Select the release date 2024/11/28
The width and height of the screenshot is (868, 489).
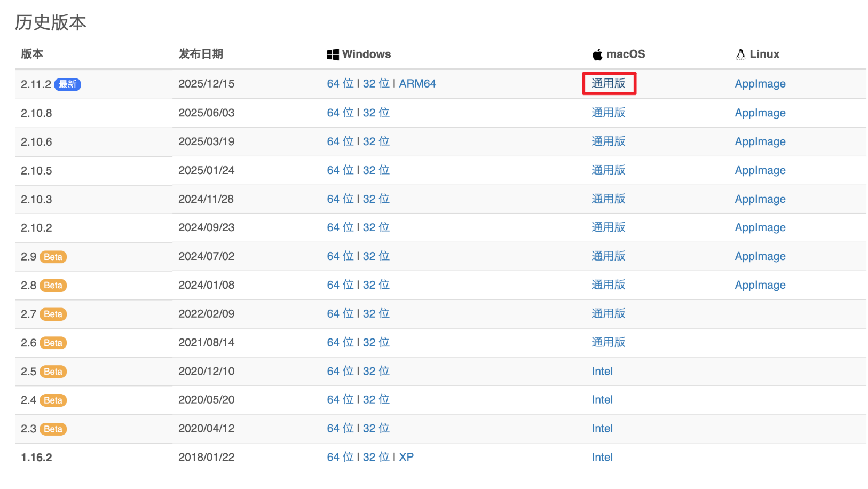(x=206, y=199)
